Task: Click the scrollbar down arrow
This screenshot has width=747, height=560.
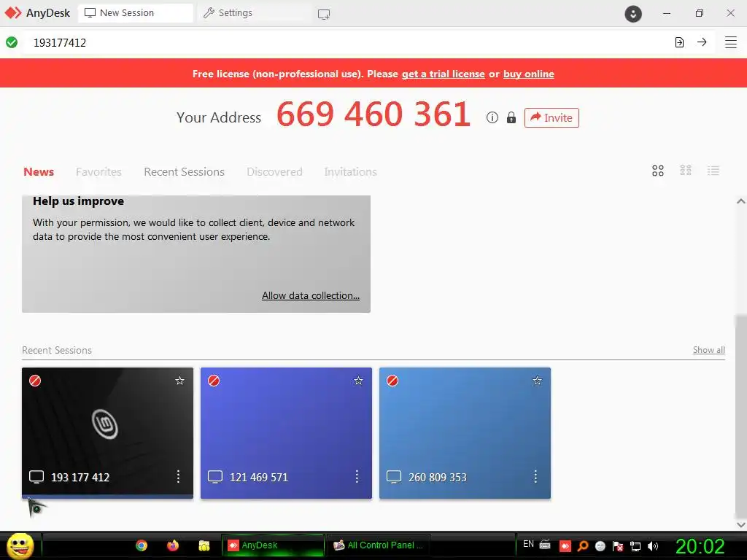Action: coord(741,524)
